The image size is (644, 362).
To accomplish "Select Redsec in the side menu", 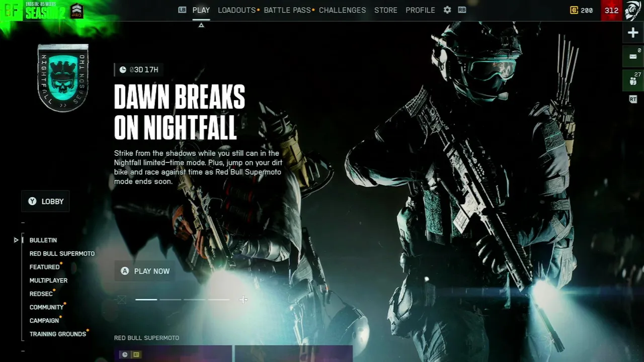I will [x=41, y=294].
